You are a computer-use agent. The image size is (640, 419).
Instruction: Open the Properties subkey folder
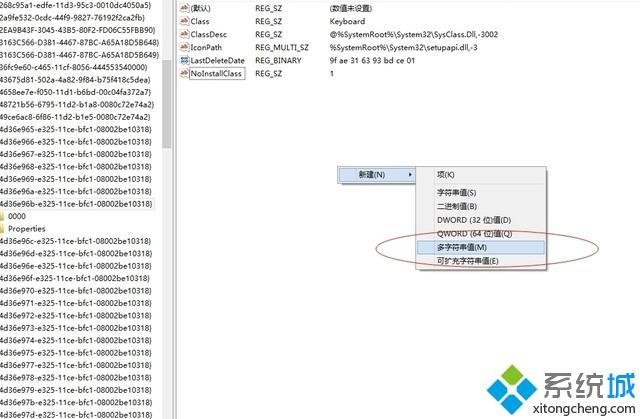coord(27,228)
